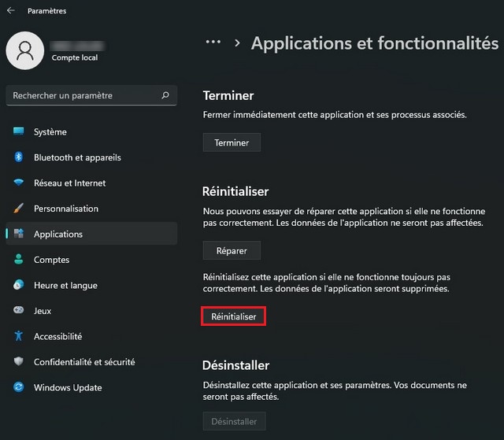Select Comptes in the sidebar
This screenshot has width=504, height=440.
coord(51,260)
